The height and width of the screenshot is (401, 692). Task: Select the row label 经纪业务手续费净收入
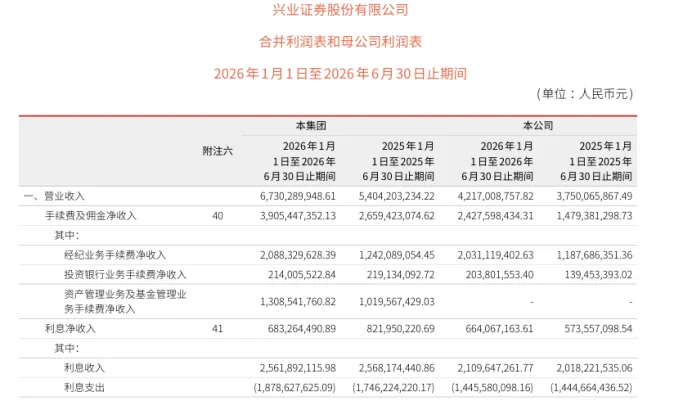(115, 255)
